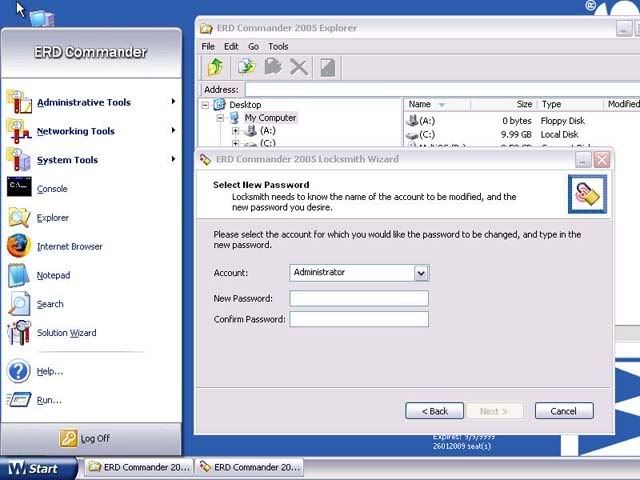The image size is (640, 480).
Task: Click the Confirm Password field
Action: [359, 319]
